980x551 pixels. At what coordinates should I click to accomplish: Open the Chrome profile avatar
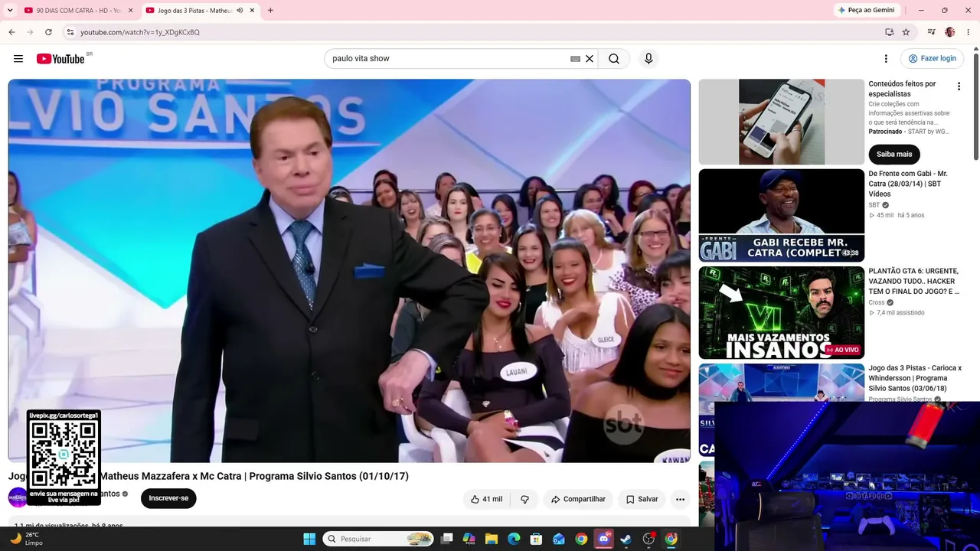950,32
